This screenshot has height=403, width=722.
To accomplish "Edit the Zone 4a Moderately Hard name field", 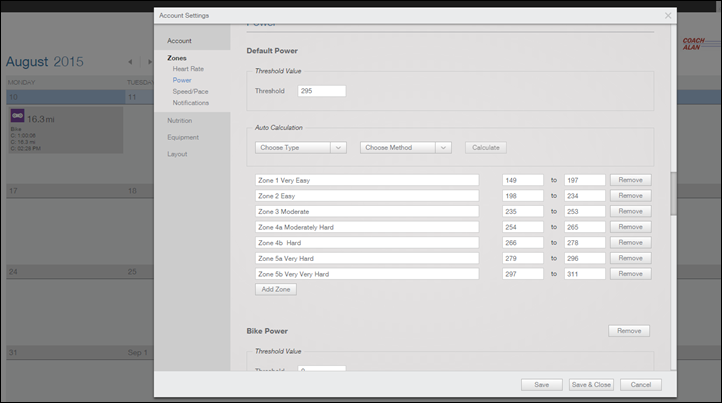I will 367,227.
